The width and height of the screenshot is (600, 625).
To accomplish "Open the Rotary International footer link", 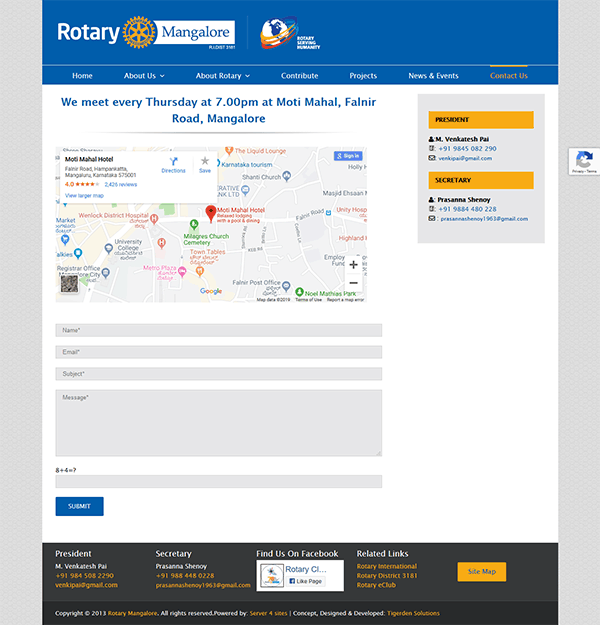I will [387, 566].
